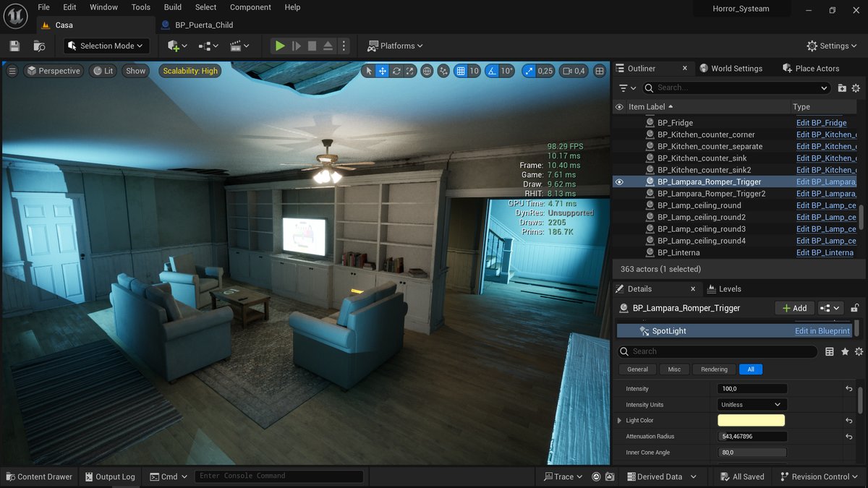Open the Details panel settings gear
The width and height of the screenshot is (868, 488).
[x=859, y=351]
